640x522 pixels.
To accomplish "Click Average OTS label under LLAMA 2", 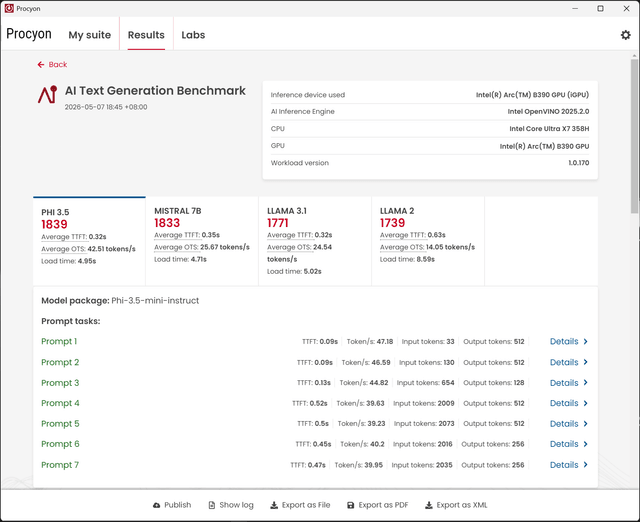I will point(403,247).
